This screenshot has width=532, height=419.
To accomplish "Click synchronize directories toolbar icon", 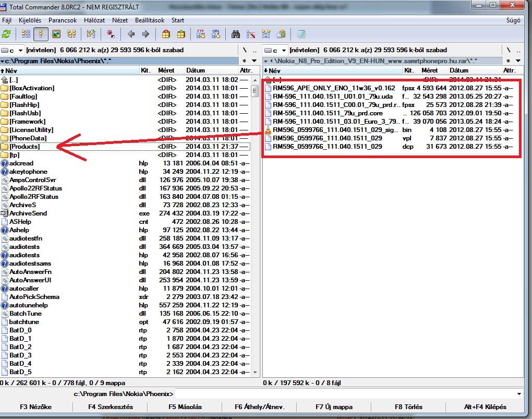I will 265,34.
